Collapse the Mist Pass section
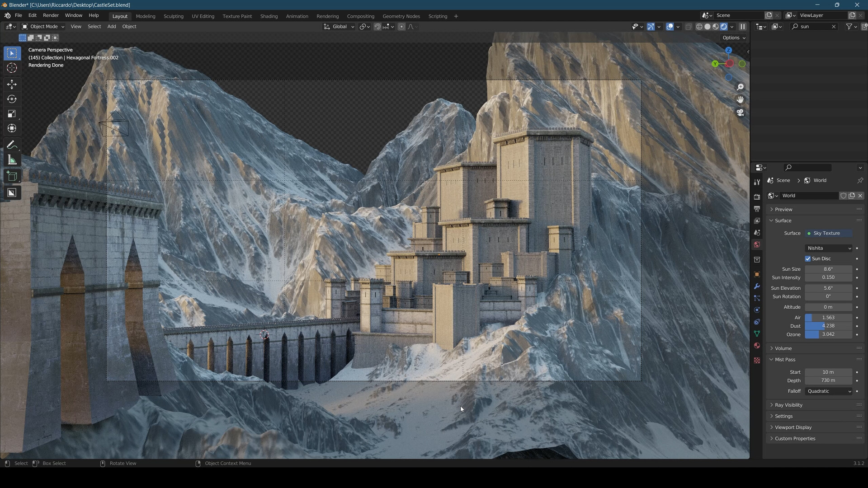This screenshot has height=488, width=868. click(x=784, y=359)
